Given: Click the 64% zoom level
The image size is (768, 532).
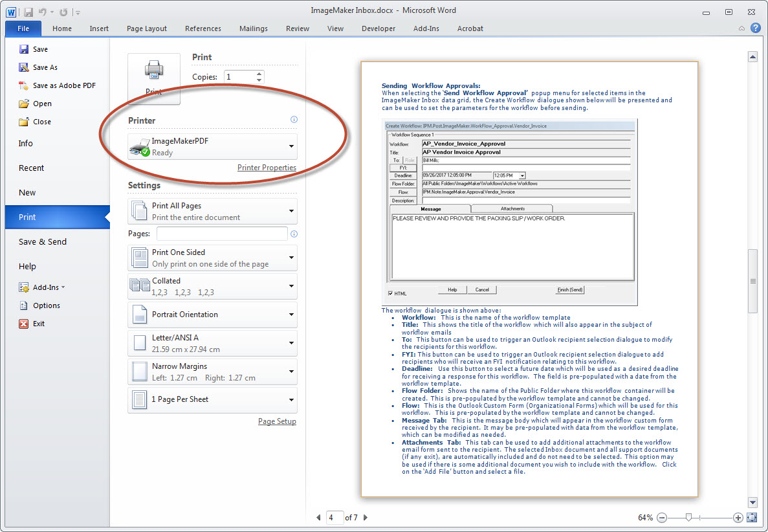Looking at the screenshot, I should pos(645,517).
